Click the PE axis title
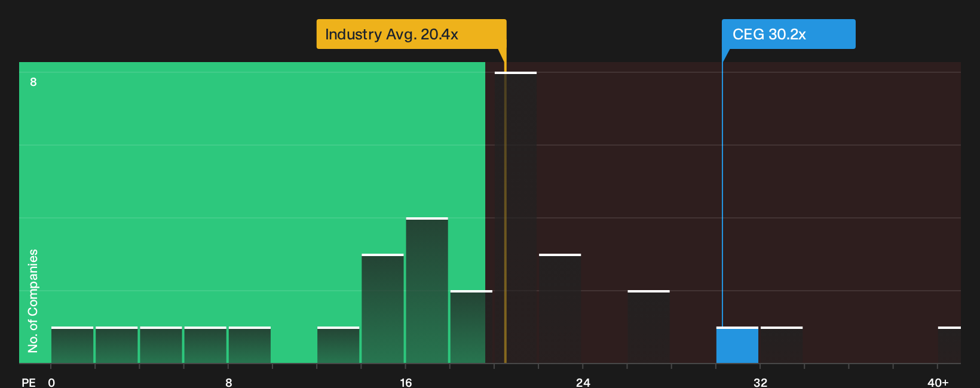 pyautogui.click(x=29, y=383)
